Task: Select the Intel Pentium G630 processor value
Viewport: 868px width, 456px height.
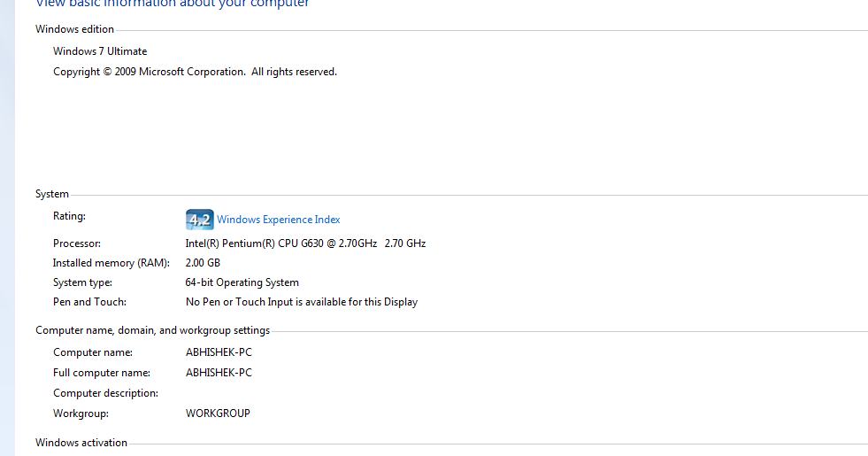Action: click(x=305, y=243)
